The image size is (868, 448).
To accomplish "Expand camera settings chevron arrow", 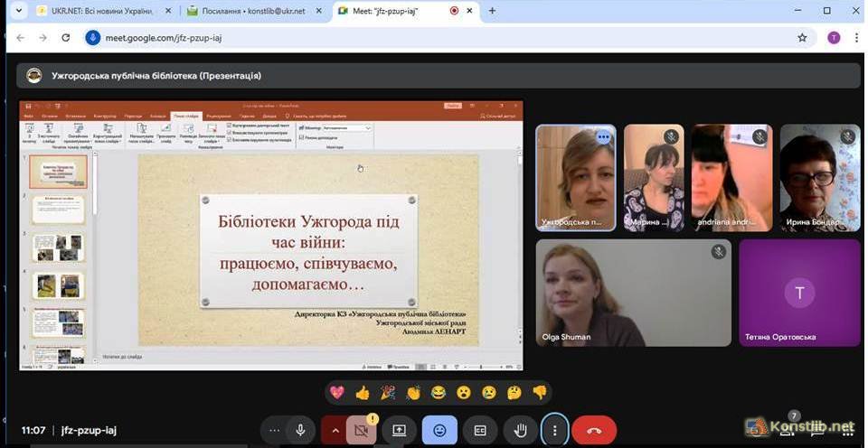I will (335, 430).
